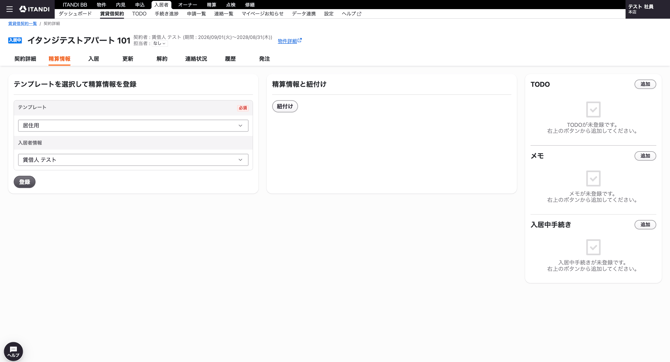Click the TODO empty-state checkbox icon
This screenshot has width=670, height=362.
click(x=593, y=109)
